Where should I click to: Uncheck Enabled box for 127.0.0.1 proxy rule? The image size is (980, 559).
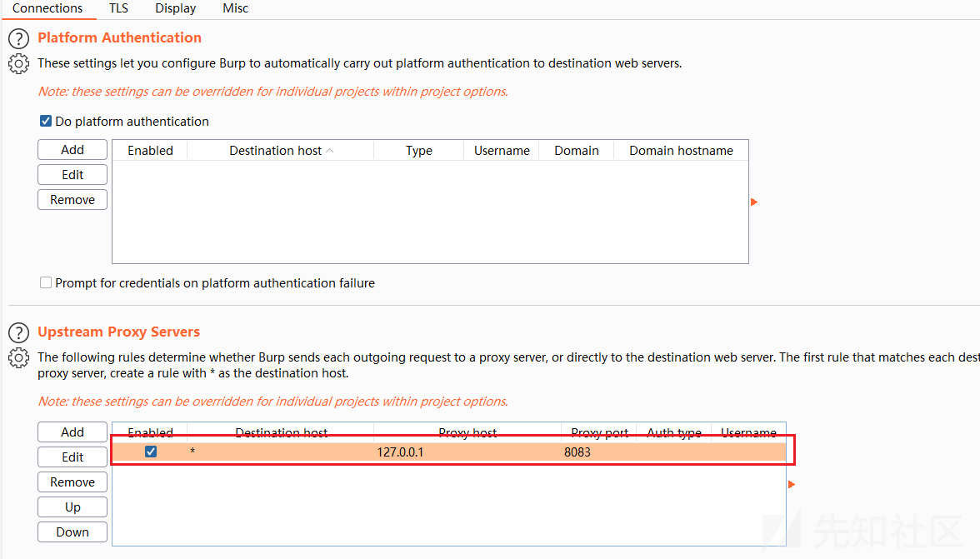coord(151,452)
